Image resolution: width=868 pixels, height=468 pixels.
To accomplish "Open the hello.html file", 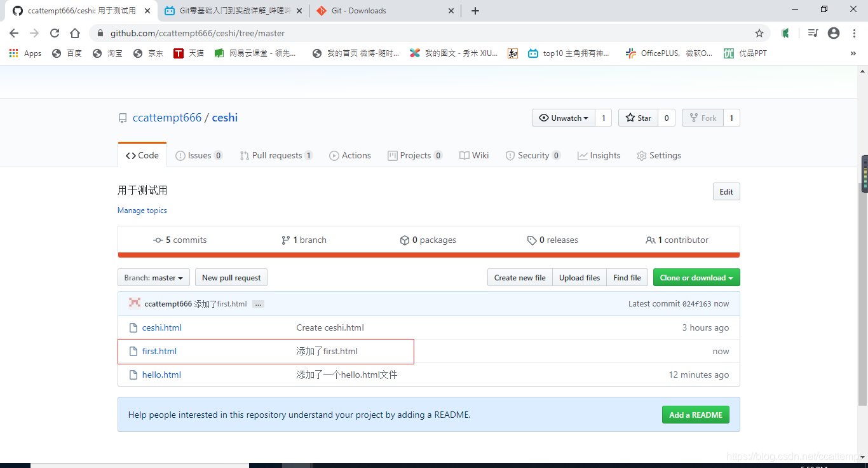I will click(161, 375).
